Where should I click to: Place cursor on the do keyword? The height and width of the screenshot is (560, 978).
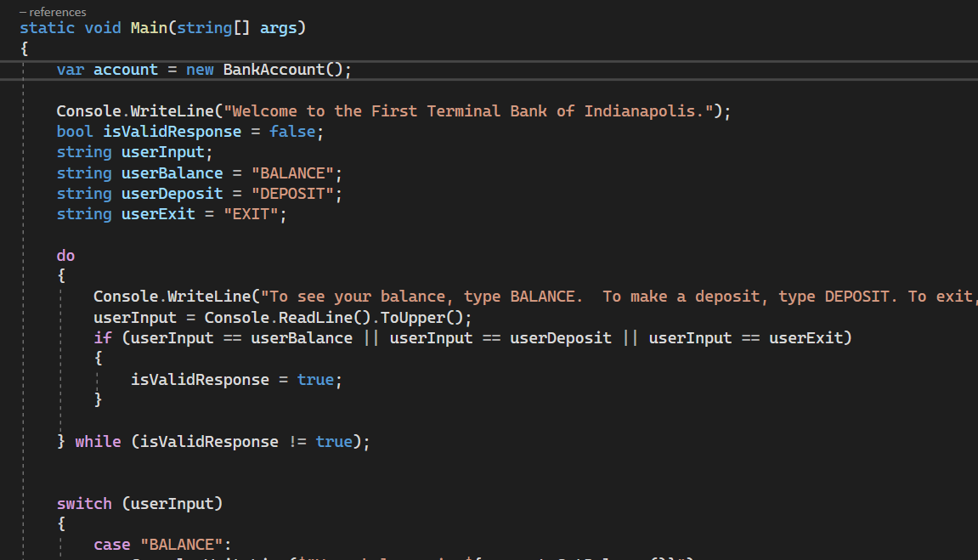coord(65,255)
